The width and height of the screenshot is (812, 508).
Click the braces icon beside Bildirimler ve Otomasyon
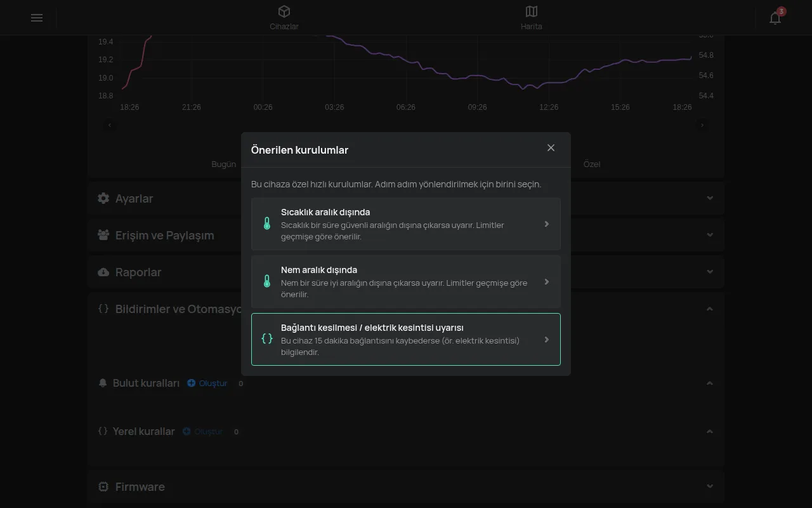point(103,309)
